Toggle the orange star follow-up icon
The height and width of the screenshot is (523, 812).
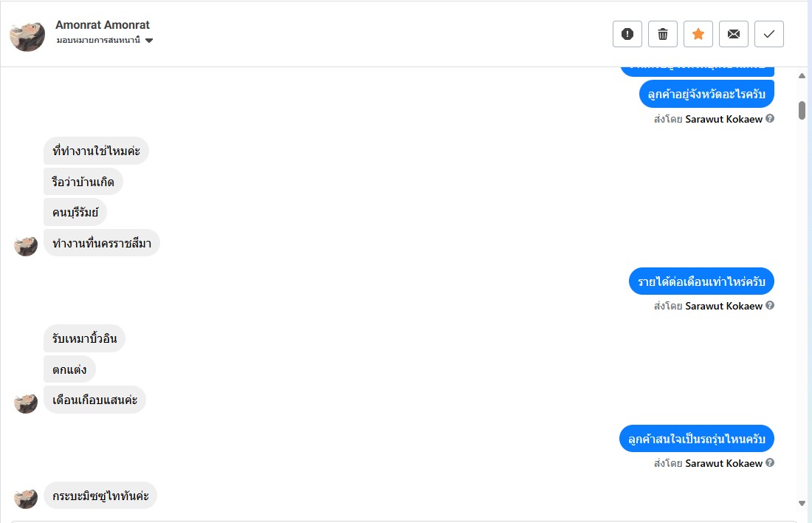698,34
